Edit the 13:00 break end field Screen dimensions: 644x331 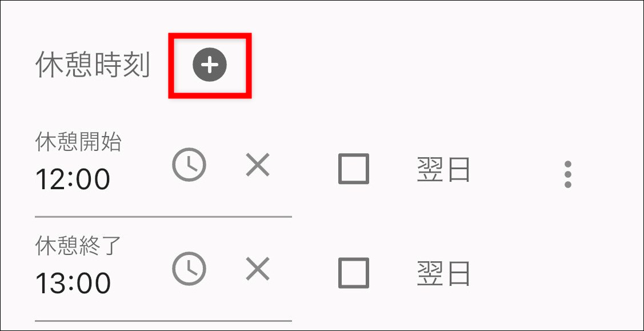point(163,278)
